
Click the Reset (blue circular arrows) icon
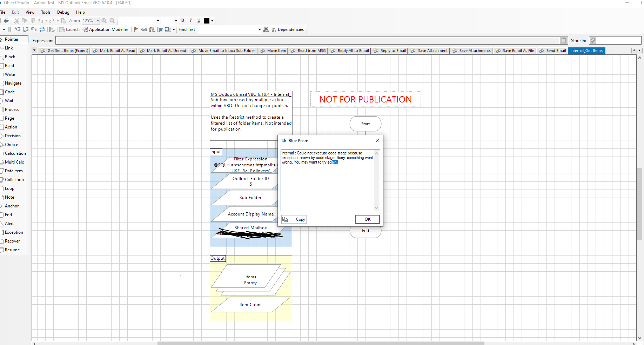(42, 29)
